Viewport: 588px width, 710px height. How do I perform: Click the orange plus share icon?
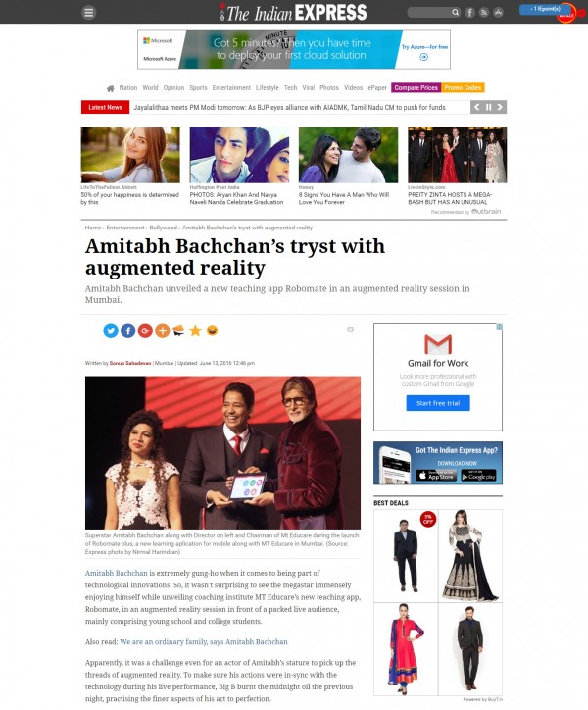click(163, 330)
